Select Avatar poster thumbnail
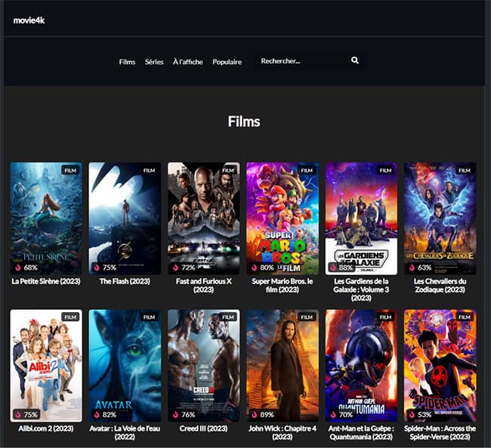Image resolution: width=491 pixels, height=448 pixels. tap(125, 366)
